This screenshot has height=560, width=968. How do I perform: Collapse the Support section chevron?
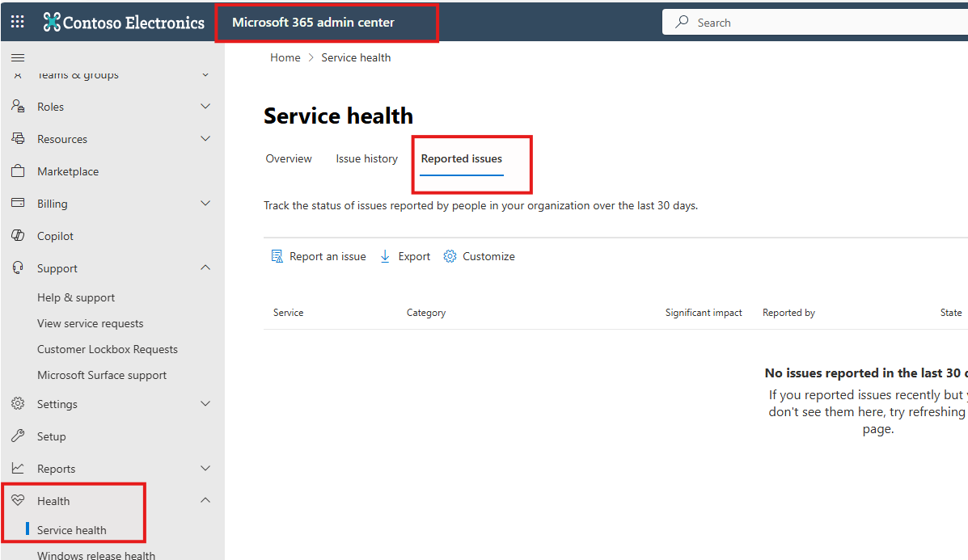pos(205,267)
